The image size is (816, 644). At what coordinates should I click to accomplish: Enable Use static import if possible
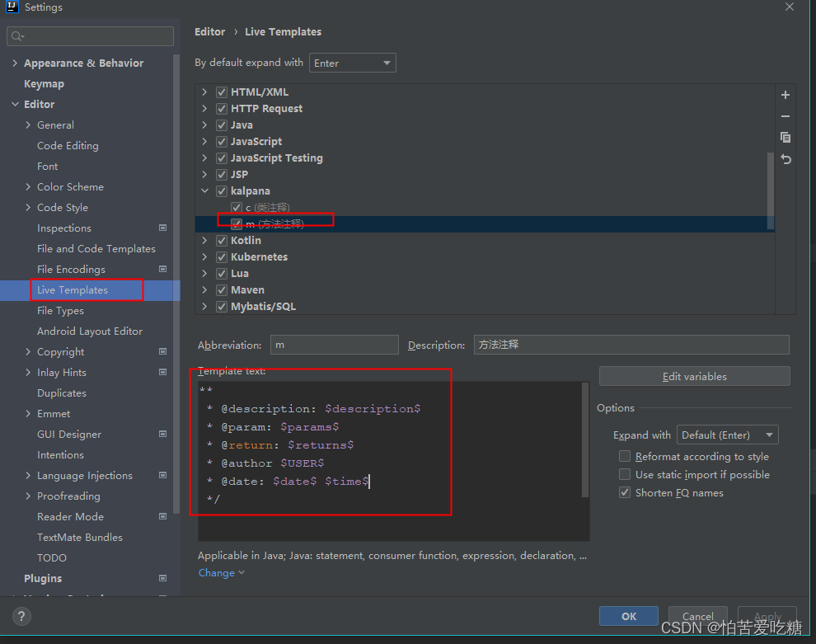click(x=625, y=474)
